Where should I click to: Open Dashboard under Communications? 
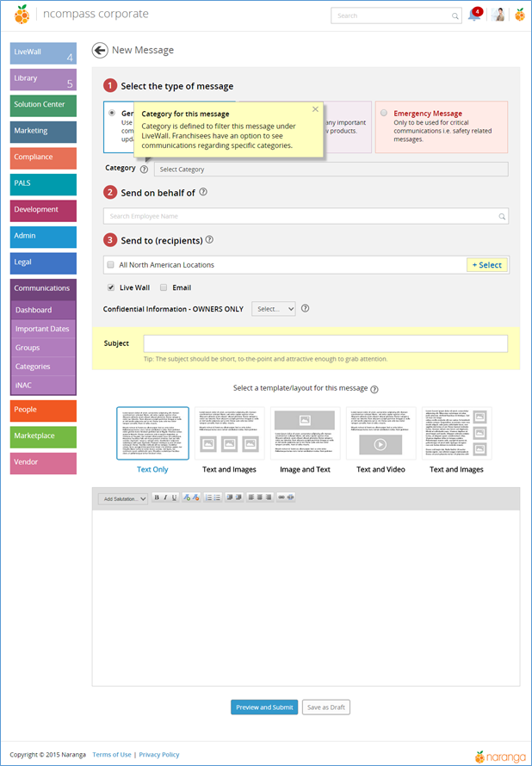(x=43, y=310)
